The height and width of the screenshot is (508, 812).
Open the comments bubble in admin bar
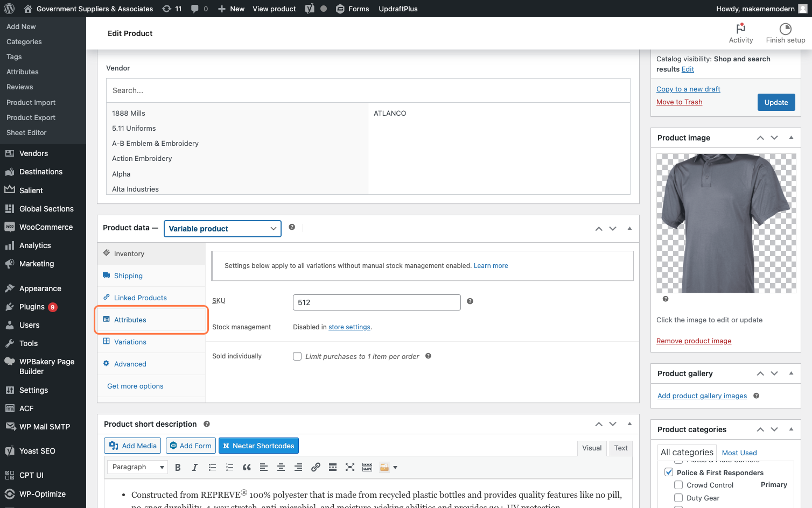coord(199,9)
